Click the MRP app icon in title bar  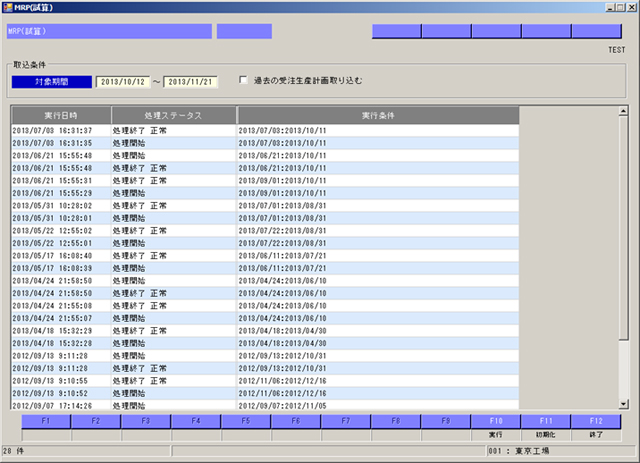(x=8, y=7)
